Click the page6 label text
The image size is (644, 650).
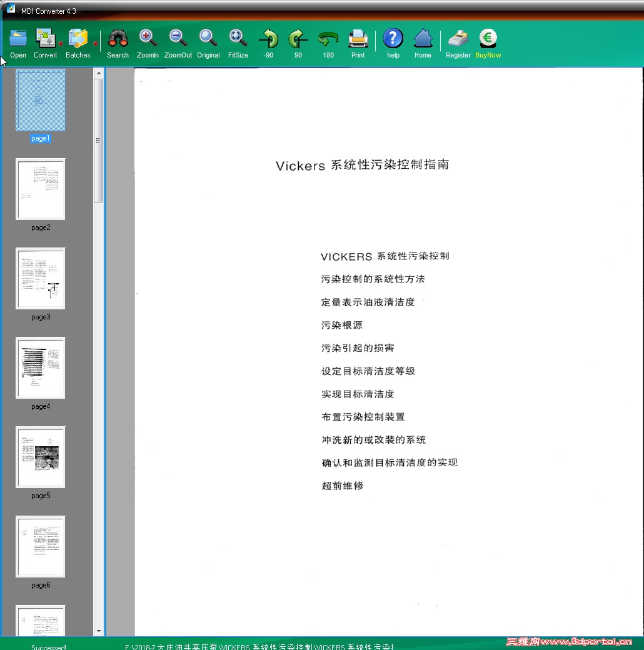click(x=41, y=585)
